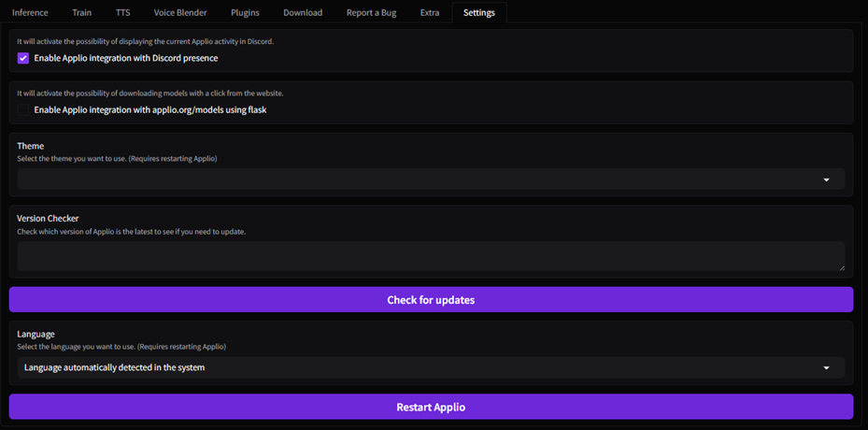Switch to the Download tab
Viewport: 868px width, 430px height.
(303, 12)
